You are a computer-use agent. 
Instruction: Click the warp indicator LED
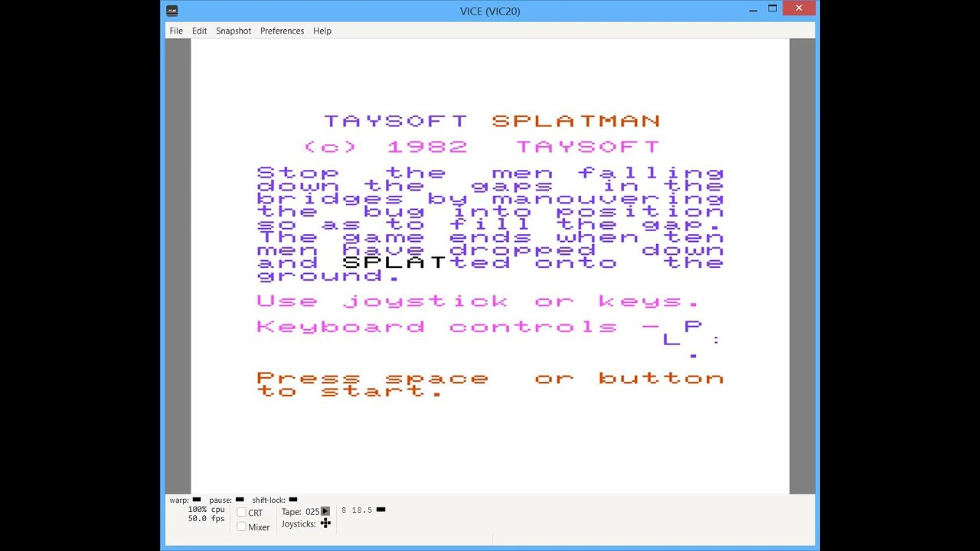click(x=197, y=500)
